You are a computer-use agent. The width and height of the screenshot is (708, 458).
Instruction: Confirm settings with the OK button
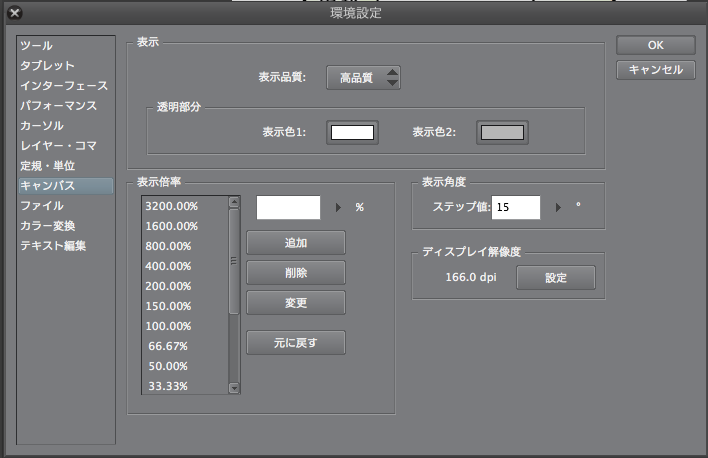(656, 45)
